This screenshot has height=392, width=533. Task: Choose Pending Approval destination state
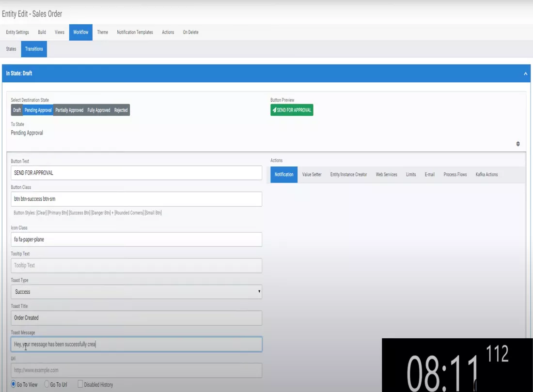coord(38,110)
